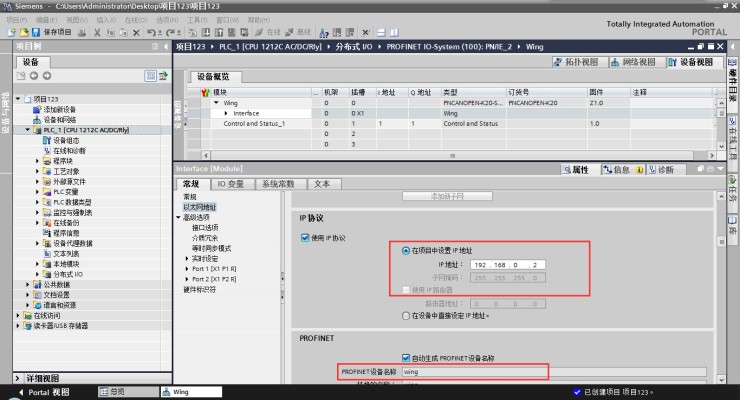Open 设备和网络 devices and networks

(60, 119)
